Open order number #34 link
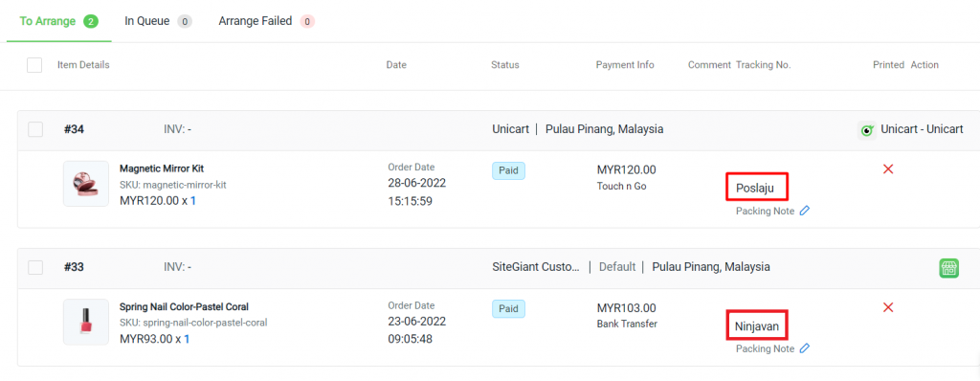Viewport: 980px width, 381px height. (74, 129)
